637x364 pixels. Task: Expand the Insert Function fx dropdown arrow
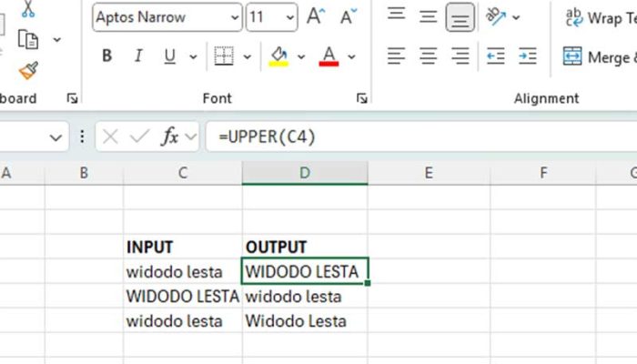[190, 136]
